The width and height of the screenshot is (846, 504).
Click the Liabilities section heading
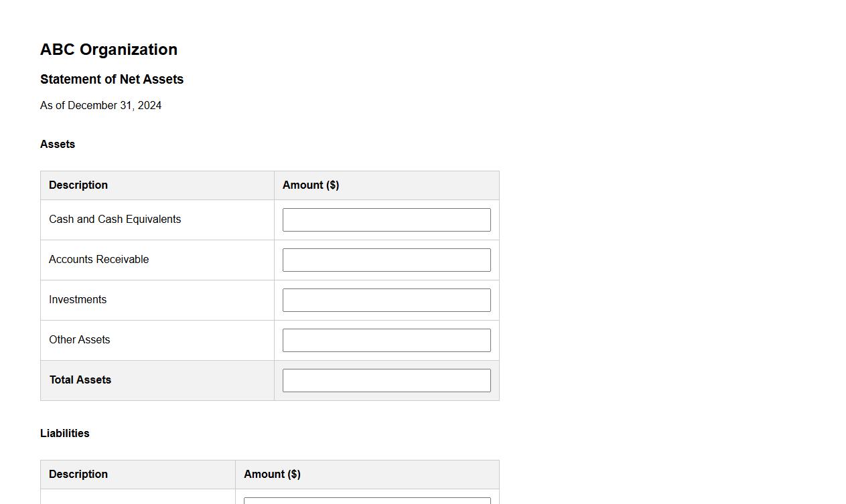tap(64, 433)
